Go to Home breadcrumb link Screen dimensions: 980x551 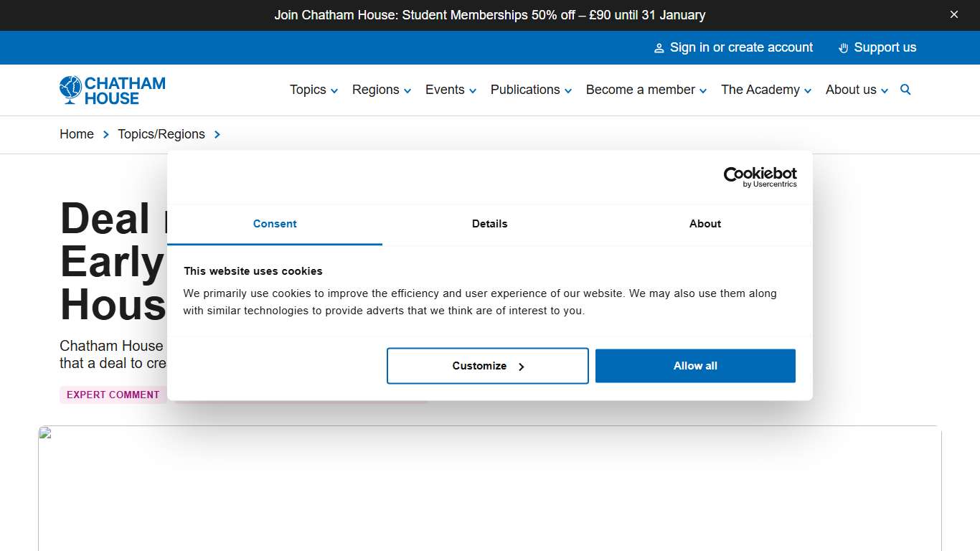tap(77, 134)
